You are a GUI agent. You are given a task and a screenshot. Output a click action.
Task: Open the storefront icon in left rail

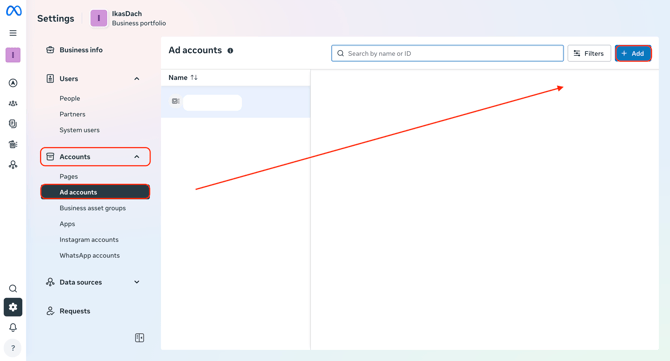pos(13,144)
